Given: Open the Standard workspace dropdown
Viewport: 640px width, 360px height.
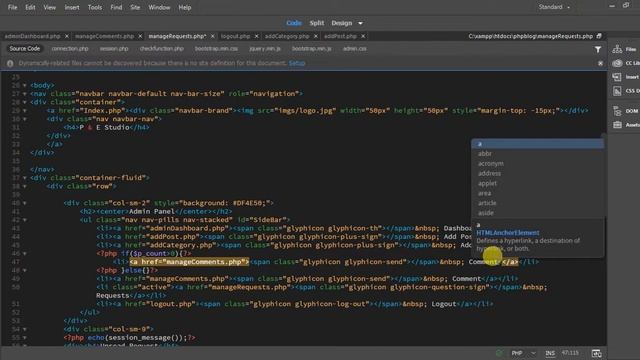Looking at the screenshot, I should (554, 7).
